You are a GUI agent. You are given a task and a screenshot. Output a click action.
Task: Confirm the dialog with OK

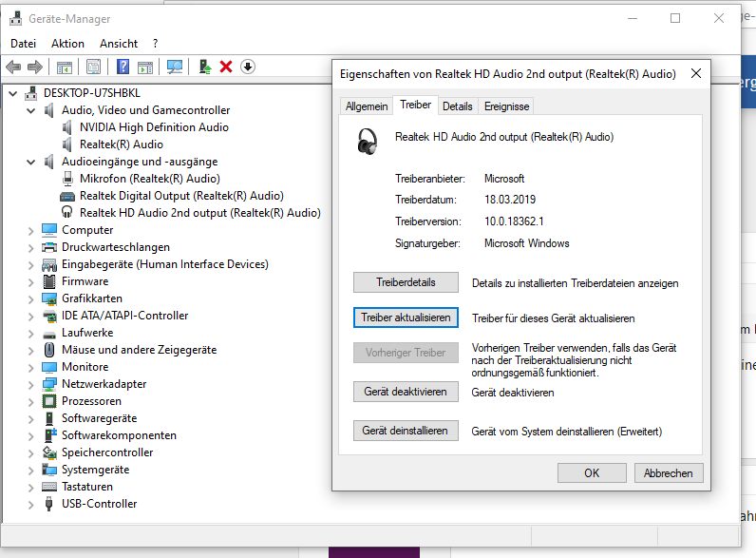click(592, 473)
